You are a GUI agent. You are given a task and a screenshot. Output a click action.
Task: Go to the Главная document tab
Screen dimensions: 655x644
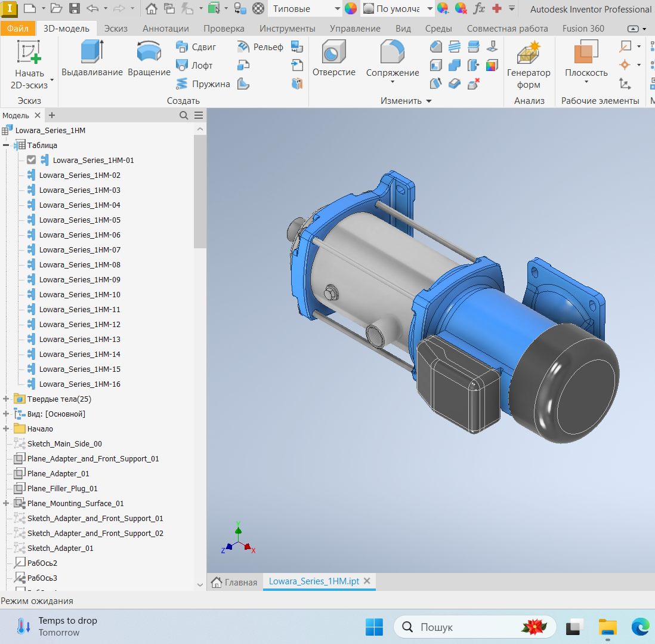point(234,582)
